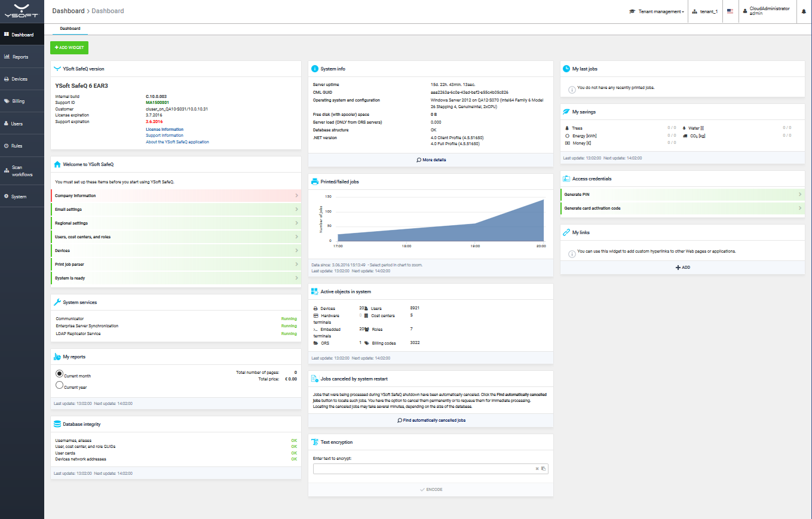Viewport: 812px width, 519px height.
Task: Open the License information link
Action: click(x=164, y=129)
